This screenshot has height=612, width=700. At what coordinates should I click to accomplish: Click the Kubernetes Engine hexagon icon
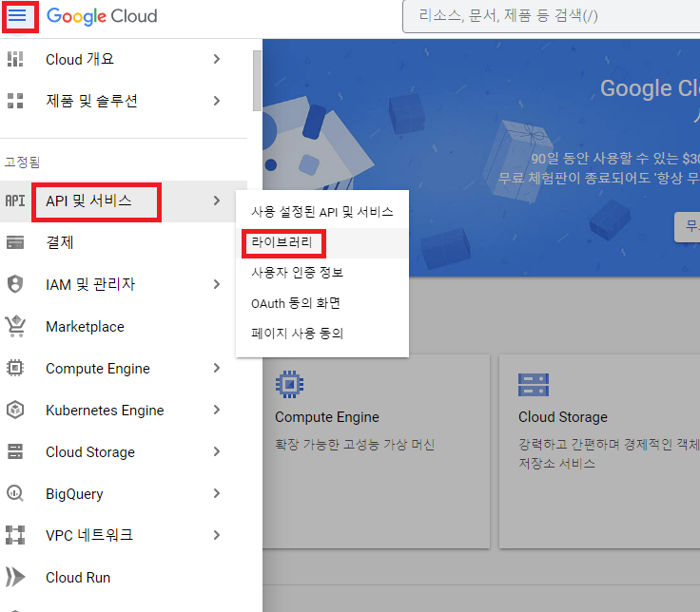(x=15, y=410)
